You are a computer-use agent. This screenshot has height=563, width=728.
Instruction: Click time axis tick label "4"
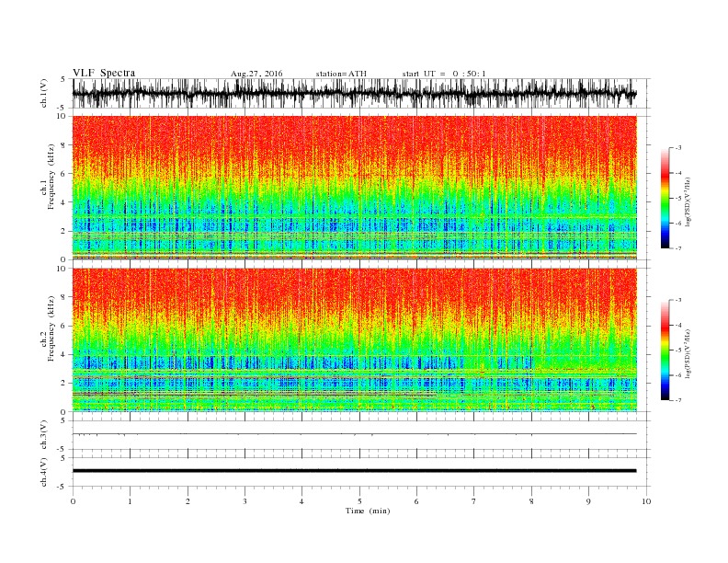pyautogui.click(x=301, y=501)
